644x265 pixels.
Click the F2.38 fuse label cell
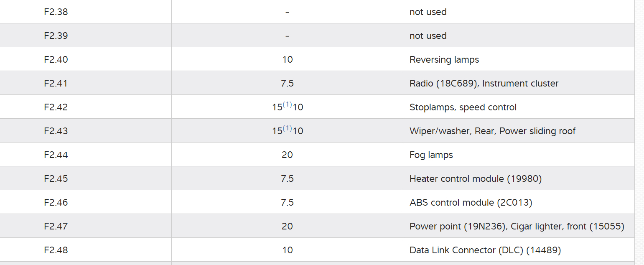click(x=56, y=12)
